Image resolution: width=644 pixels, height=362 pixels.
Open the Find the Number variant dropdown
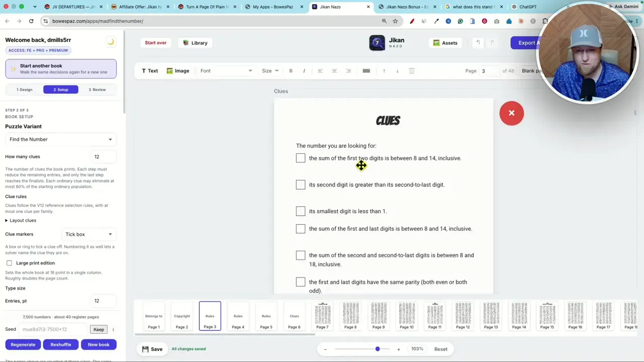point(60,139)
